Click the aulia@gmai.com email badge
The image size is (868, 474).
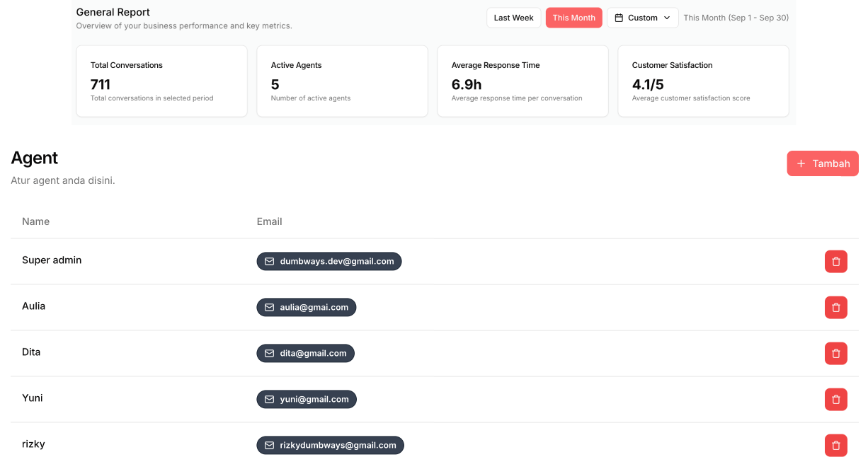[306, 307]
